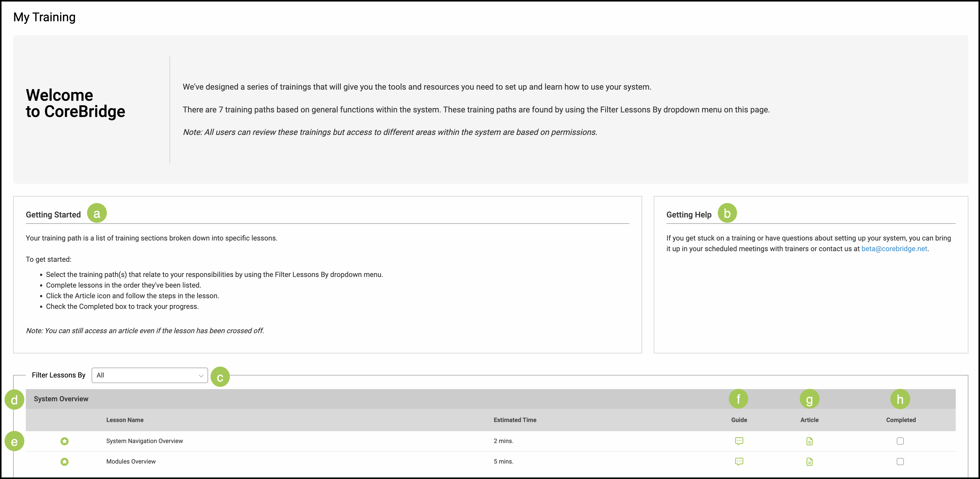Check Completed box for Modules Overview
Screen dimensions: 980x479
[x=900, y=462]
